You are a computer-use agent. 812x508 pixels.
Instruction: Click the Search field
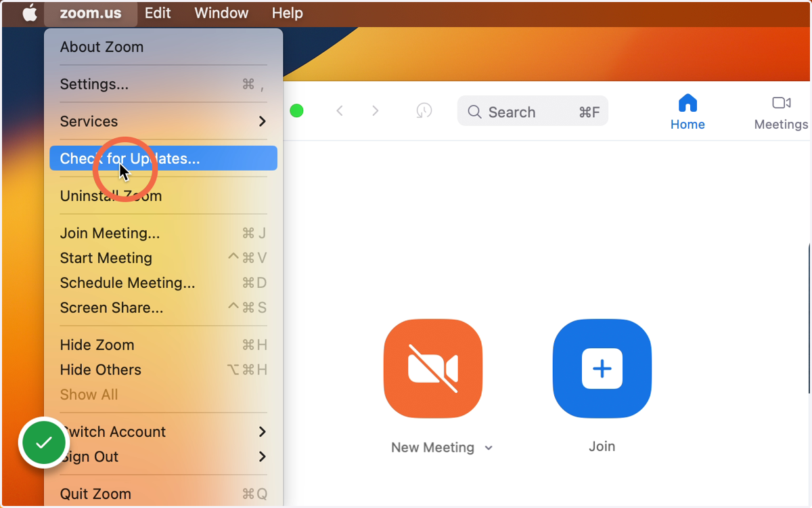pyautogui.click(x=533, y=111)
